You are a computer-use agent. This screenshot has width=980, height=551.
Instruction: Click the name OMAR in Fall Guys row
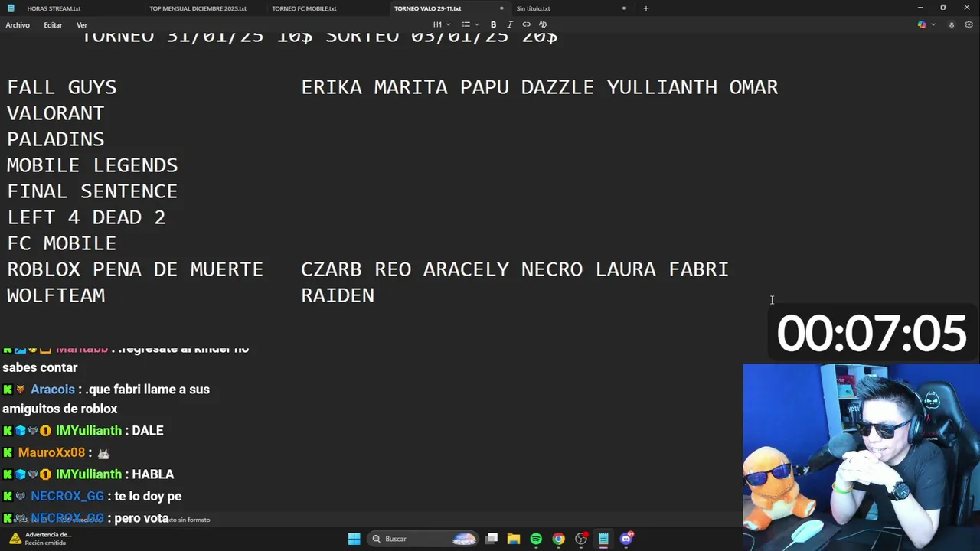pos(754,87)
